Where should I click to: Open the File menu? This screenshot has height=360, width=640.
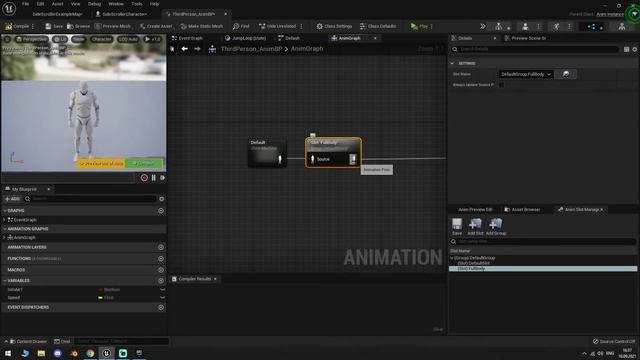(x=25, y=4)
